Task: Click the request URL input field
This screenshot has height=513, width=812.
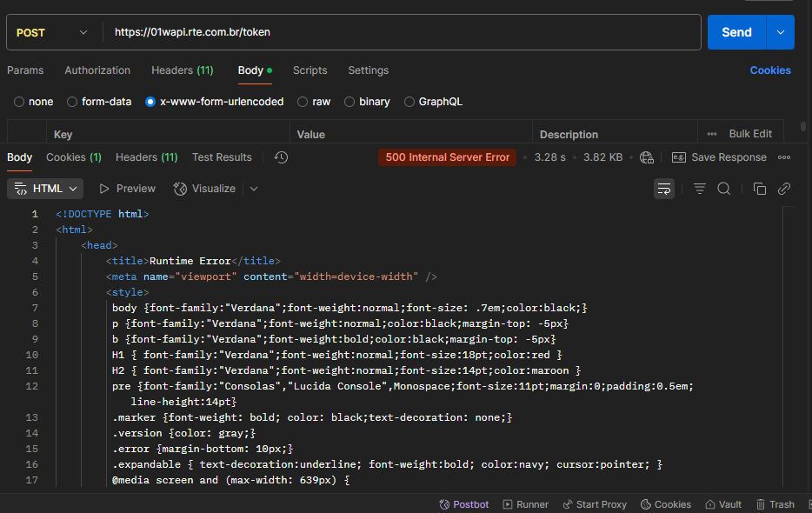Action: 400,32
